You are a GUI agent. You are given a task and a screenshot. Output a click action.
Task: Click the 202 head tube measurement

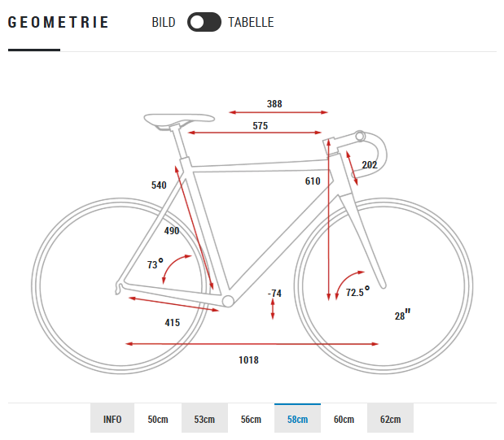[370, 165]
